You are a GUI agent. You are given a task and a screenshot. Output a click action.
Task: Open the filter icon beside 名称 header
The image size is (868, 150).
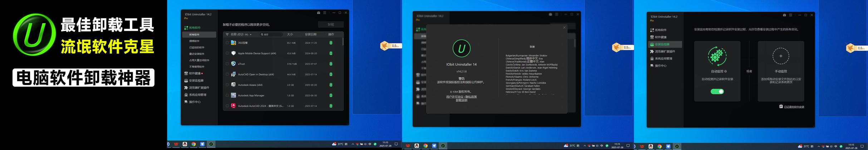click(x=227, y=35)
